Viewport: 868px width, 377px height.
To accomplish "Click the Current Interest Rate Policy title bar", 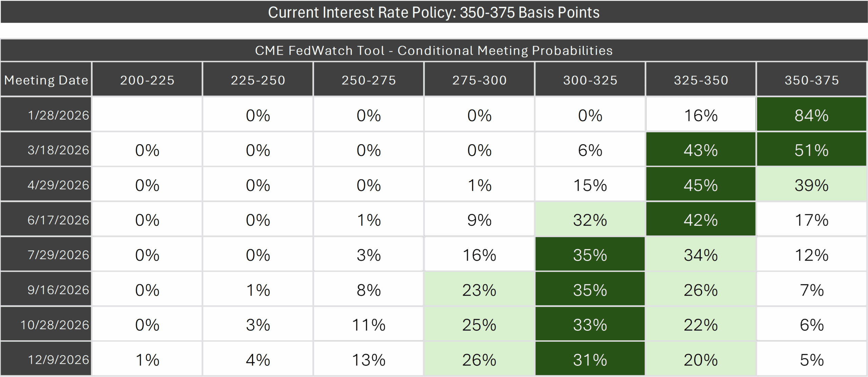I will pyautogui.click(x=434, y=13).
